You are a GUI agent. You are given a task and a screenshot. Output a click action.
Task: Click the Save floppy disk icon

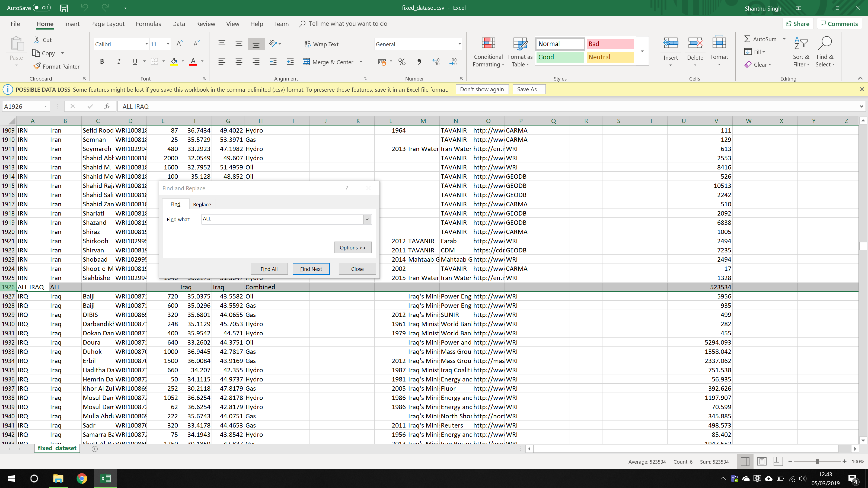click(x=64, y=8)
